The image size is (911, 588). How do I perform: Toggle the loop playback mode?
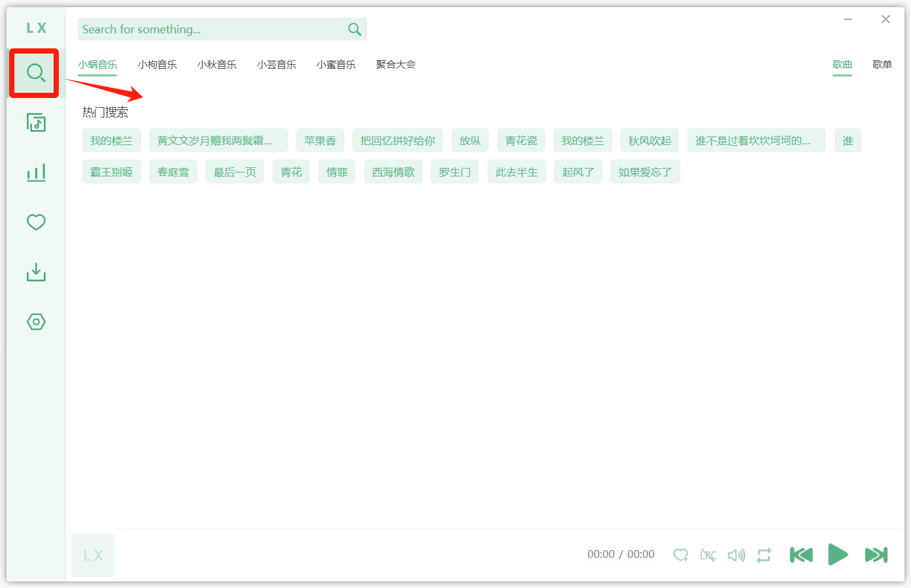click(x=764, y=555)
